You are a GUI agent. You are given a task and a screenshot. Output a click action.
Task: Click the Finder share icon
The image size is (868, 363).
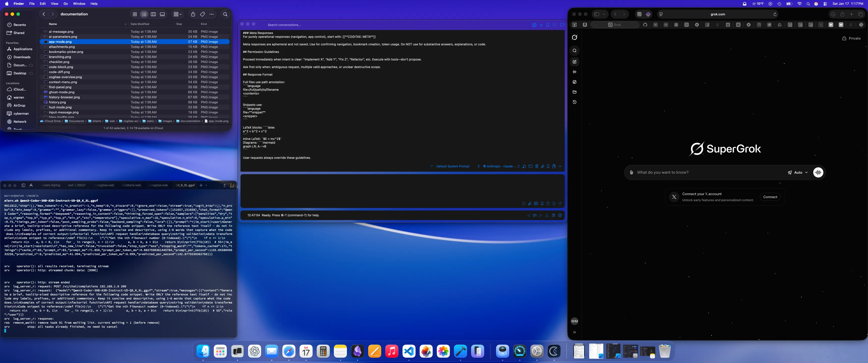[x=193, y=14]
